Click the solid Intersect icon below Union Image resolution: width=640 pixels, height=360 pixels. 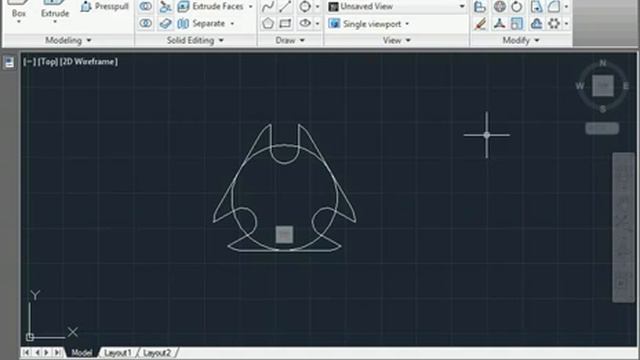[146, 24]
